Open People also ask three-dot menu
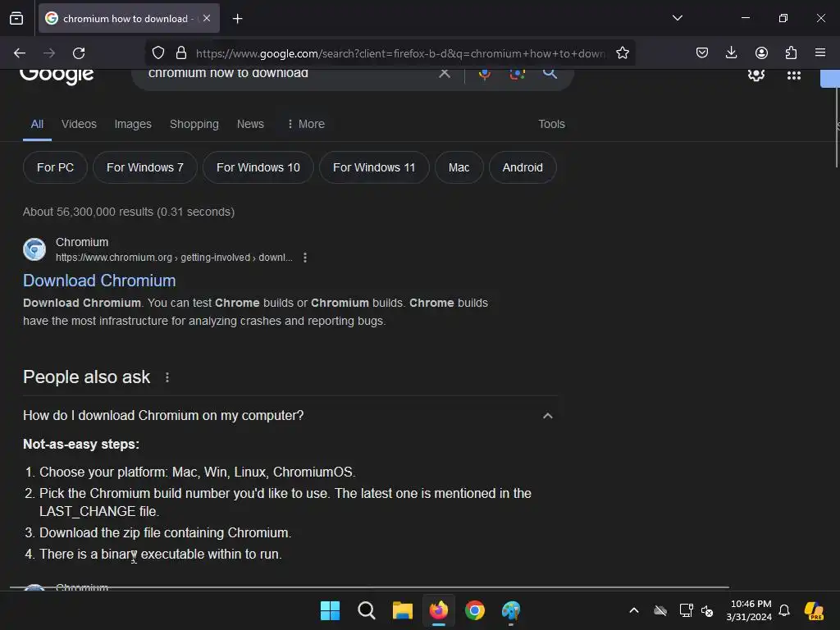The width and height of the screenshot is (840, 630). pyautogui.click(x=167, y=377)
